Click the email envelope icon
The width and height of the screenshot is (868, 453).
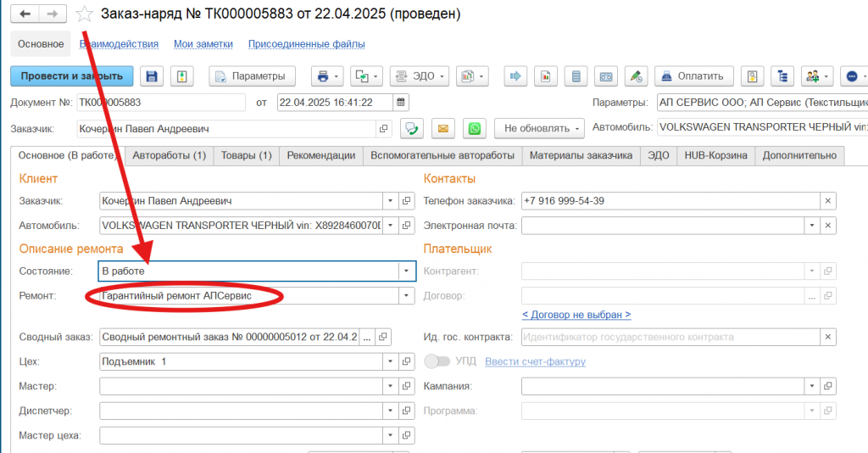coord(442,128)
